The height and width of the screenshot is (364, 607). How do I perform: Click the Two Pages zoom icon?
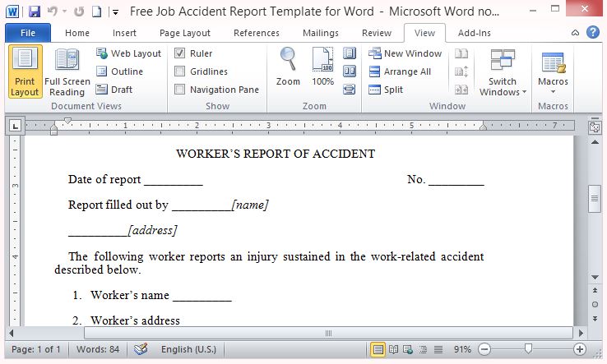pos(350,71)
